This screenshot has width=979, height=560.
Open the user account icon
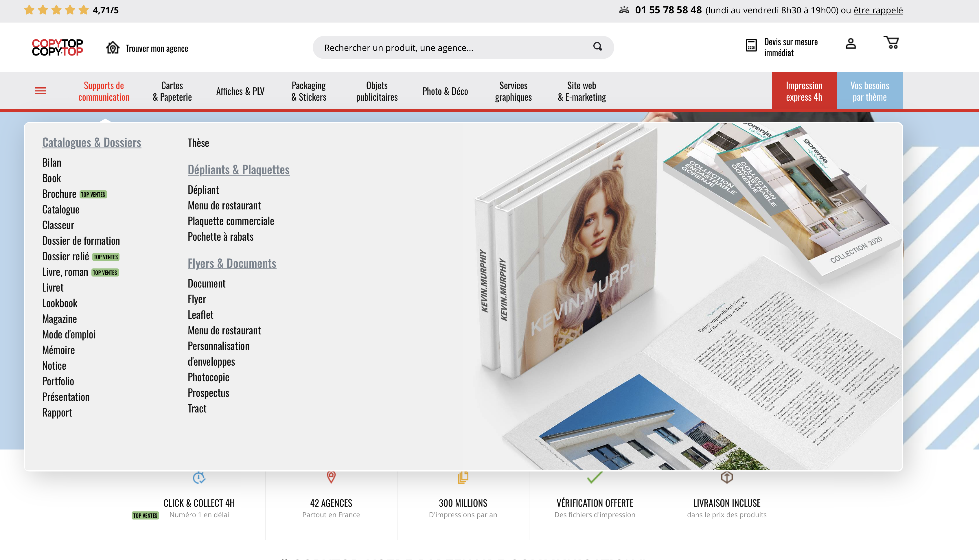point(851,43)
